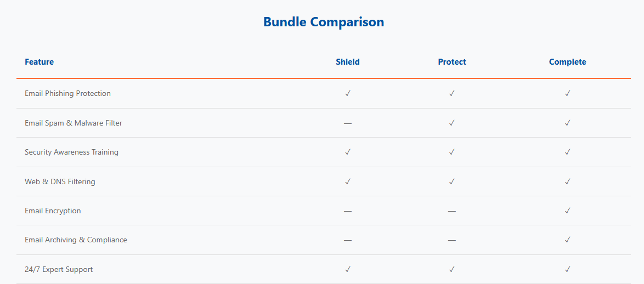This screenshot has width=644, height=284.
Task: Click the Shield dash for Email Archiving & Compliance
Action: (348, 240)
